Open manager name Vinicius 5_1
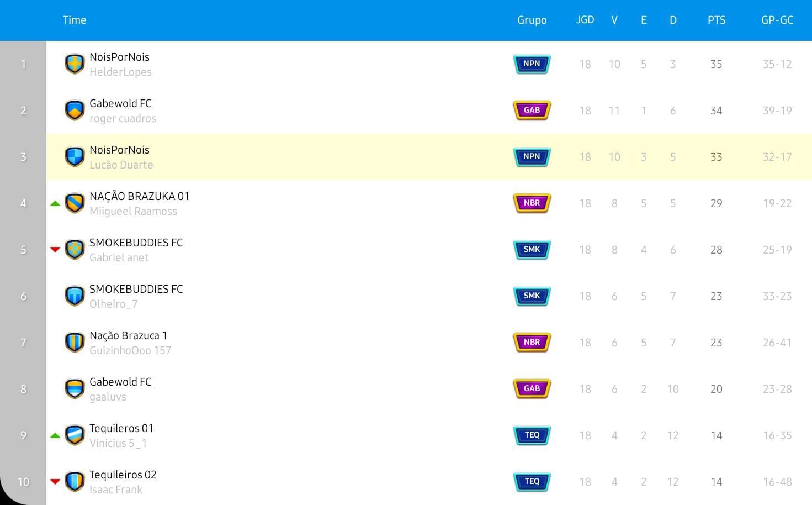Screen dimensions: 812x505 pyautogui.click(x=118, y=443)
